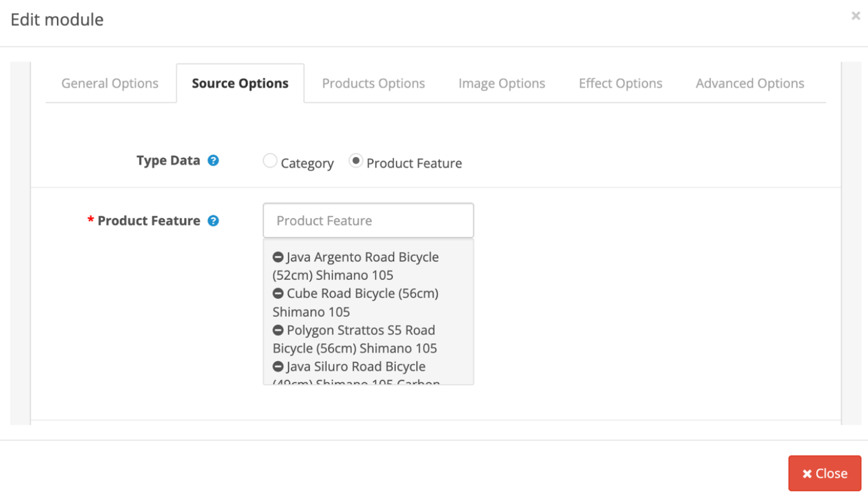This screenshot has width=868, height=494.
Task: Select the Category radio button
Action: [x=270, y=161]
